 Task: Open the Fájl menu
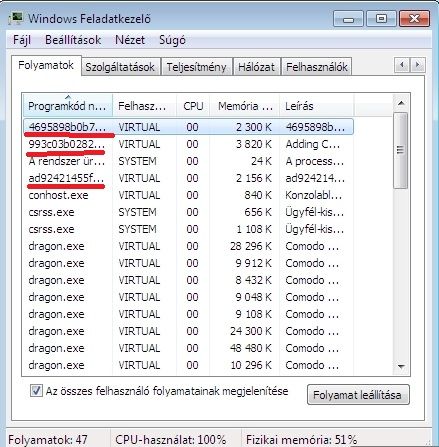click(x=22, y=40)
